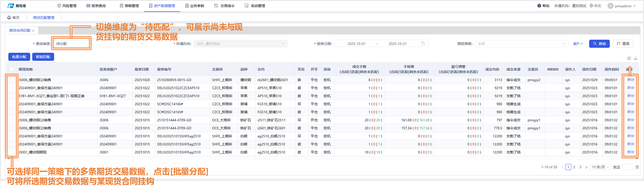Select checkbox for the JS001_螺纹钢期现 row

tap(12, 152)
